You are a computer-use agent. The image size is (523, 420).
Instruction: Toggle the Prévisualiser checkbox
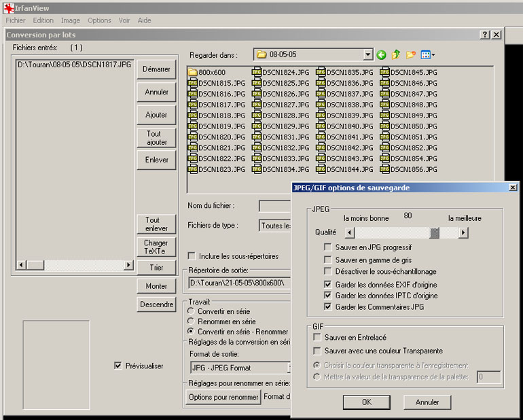point(118,366)
